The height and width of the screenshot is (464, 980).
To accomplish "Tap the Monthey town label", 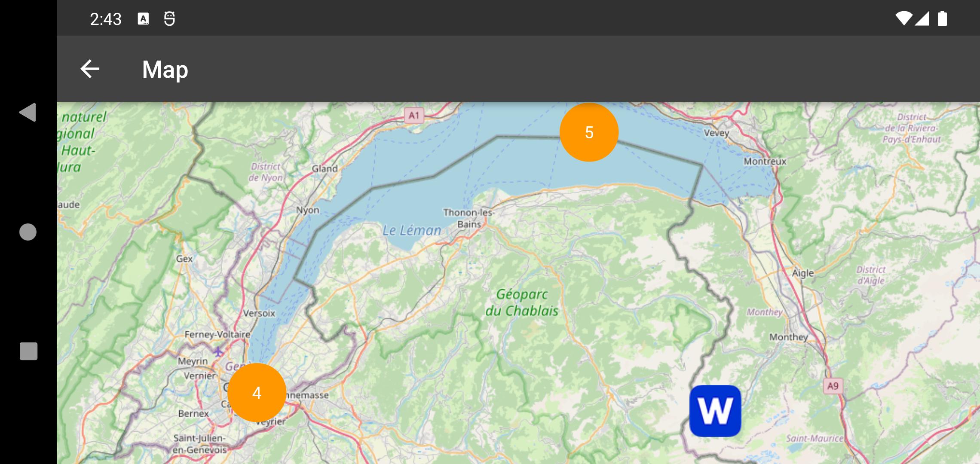I will [789, 337].
